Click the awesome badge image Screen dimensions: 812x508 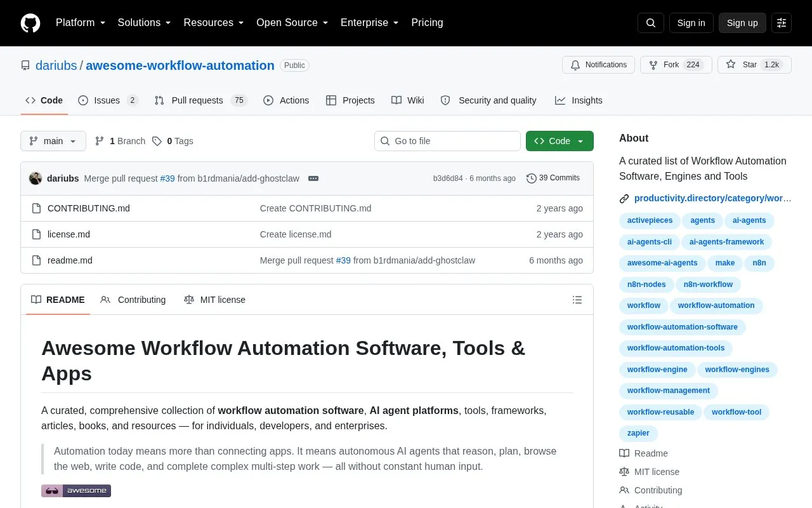pyautogui.click(x=76, y=491)
